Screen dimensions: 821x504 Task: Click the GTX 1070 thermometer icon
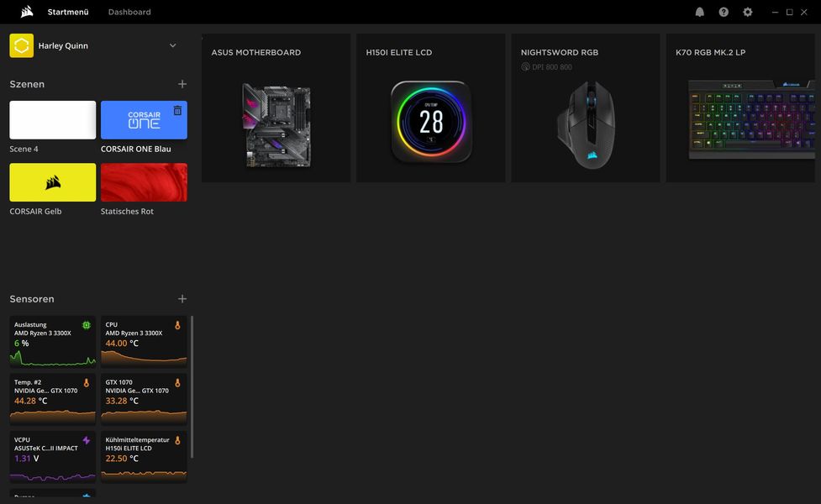(177, 382)
